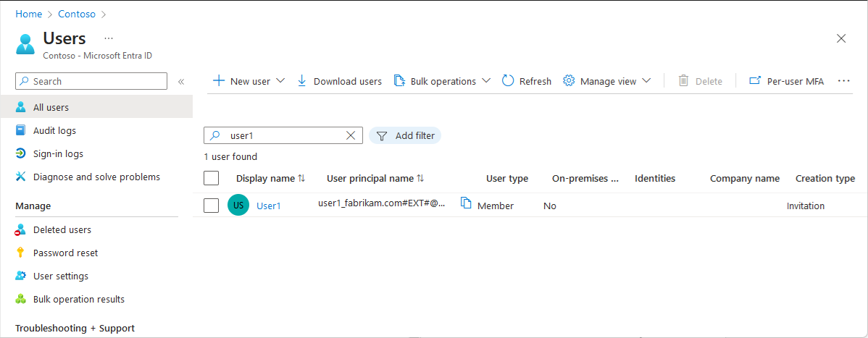Click the US avatar for User1
The width and height of the screenshot is (868, 338).
click(238, 206)
